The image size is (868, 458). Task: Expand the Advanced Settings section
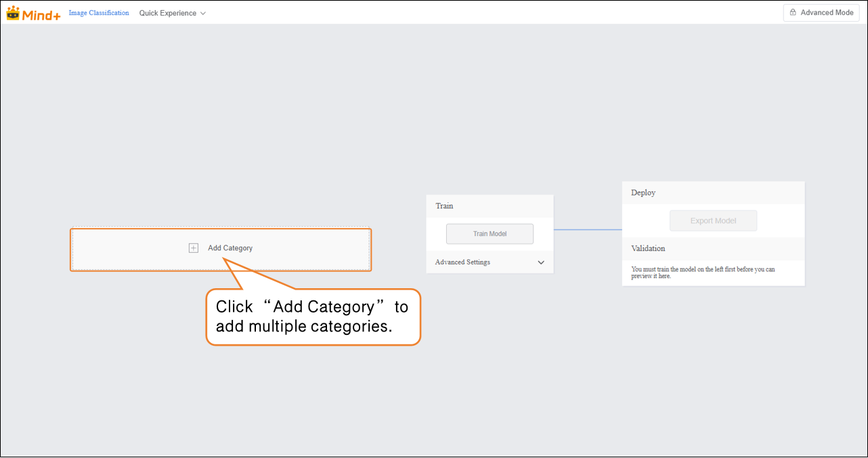(463, 262)
